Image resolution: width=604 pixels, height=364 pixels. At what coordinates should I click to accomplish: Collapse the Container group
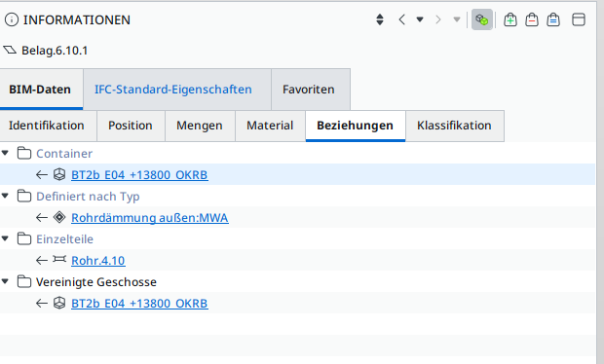[x=5, y=153]
